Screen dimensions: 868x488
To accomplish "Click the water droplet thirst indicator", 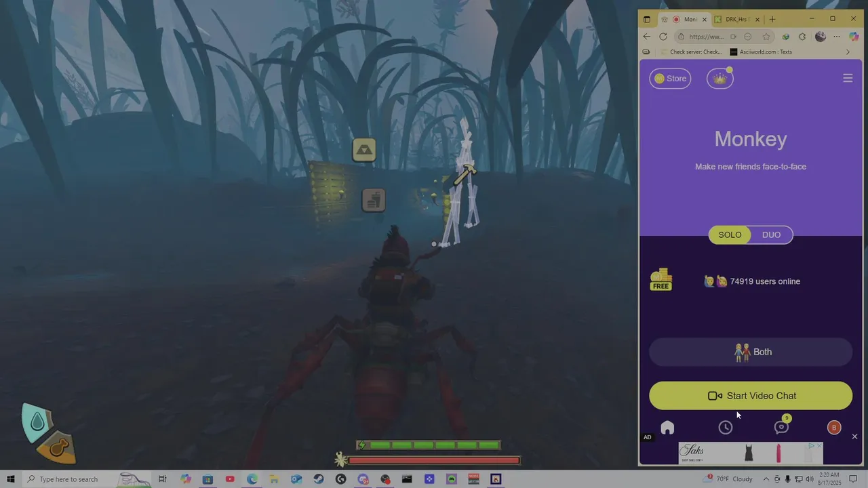I will point(37,423).
